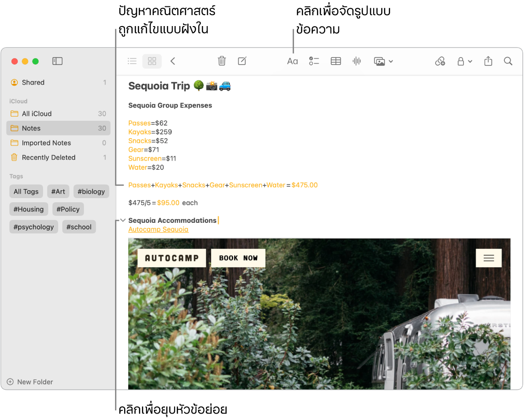Viewport: 524px width, 420px height.
Task: Toggle the sidebar visibility icon
Action: pos(57,61)
